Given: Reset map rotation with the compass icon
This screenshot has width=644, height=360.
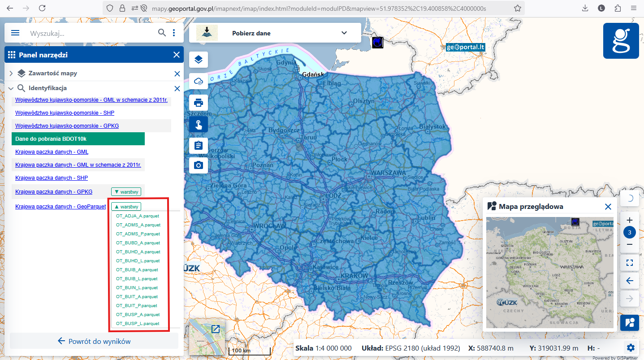Looking at the screenshot, I should 629,198.
